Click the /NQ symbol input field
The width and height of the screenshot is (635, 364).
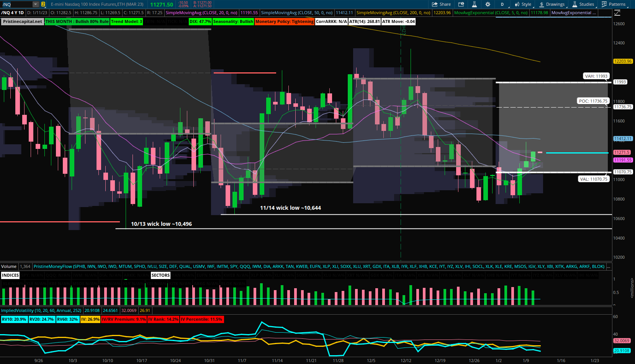(x=16, y=4)
